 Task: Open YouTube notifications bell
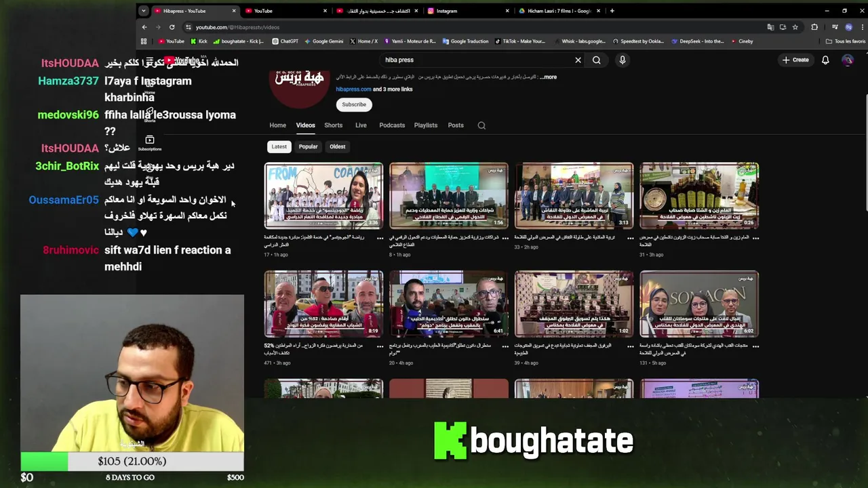tap(825, 60)
